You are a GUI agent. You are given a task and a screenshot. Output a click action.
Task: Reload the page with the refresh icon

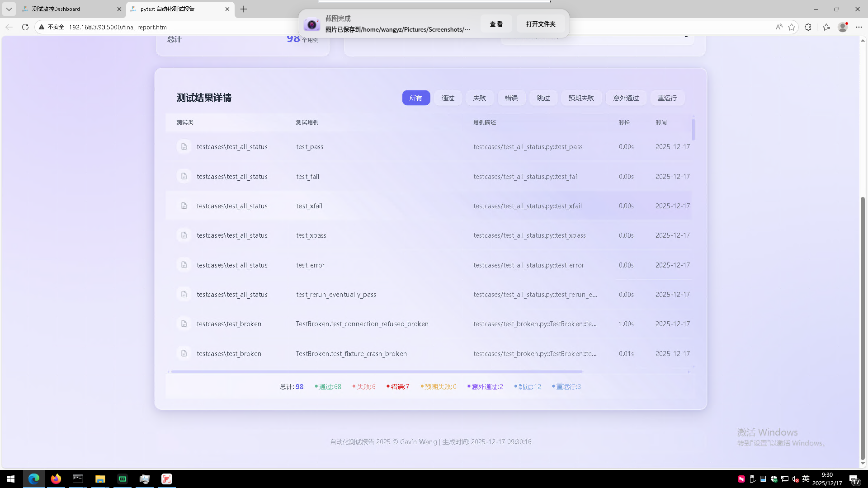click(x=25, y=27)
